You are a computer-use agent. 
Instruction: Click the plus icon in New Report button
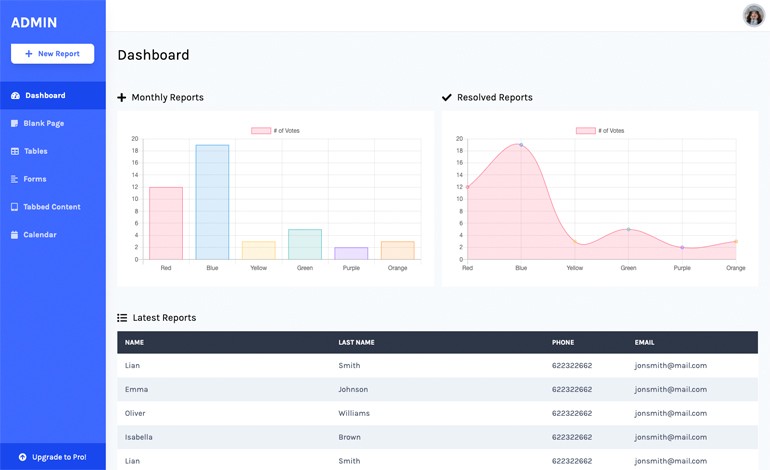point(28,54)
